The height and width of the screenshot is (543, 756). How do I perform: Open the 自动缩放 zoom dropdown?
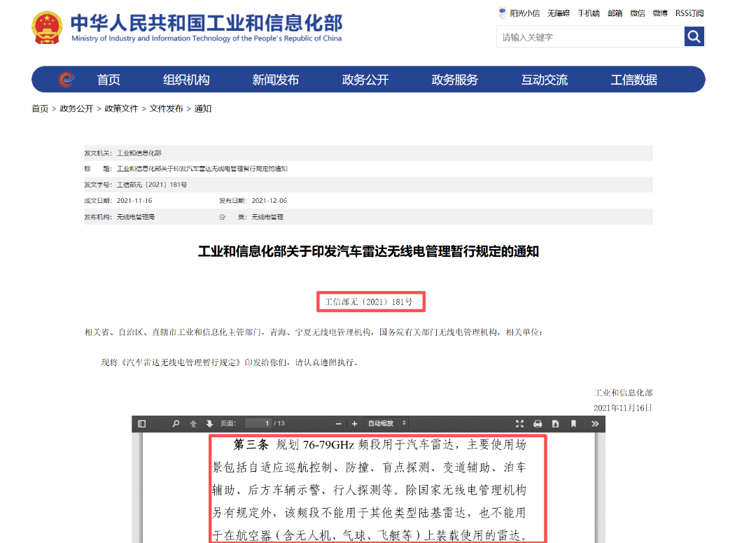[387, 423]
